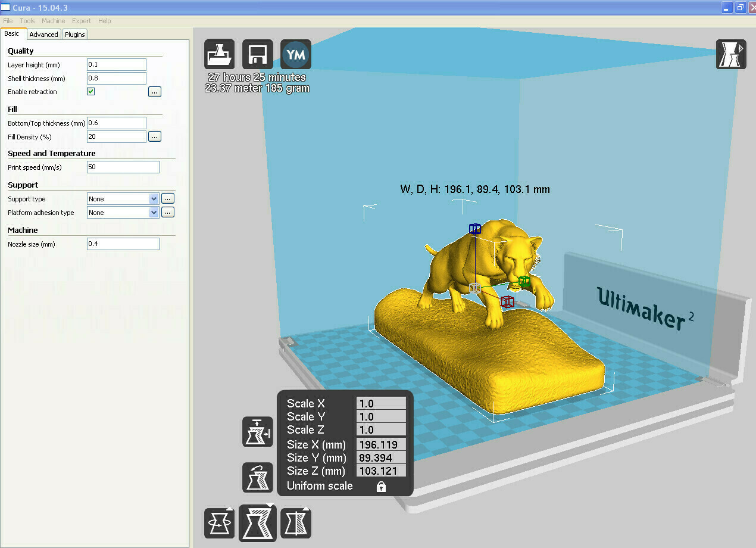Click the Layer height input field
The image size is (756, 548).
(117, 64)
